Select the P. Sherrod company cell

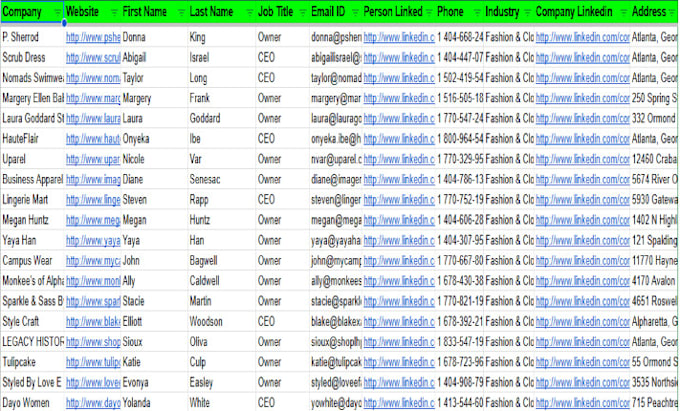[33, 37]
